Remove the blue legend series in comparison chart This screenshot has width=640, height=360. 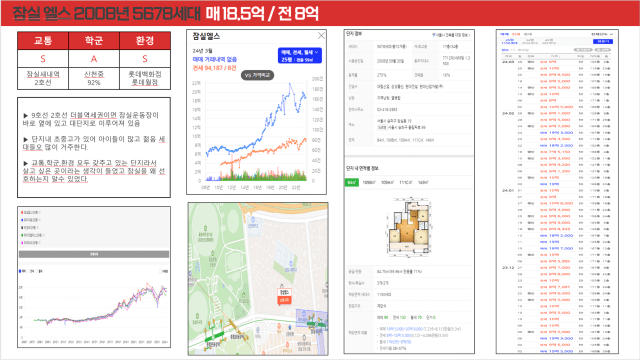click(40, 220)
